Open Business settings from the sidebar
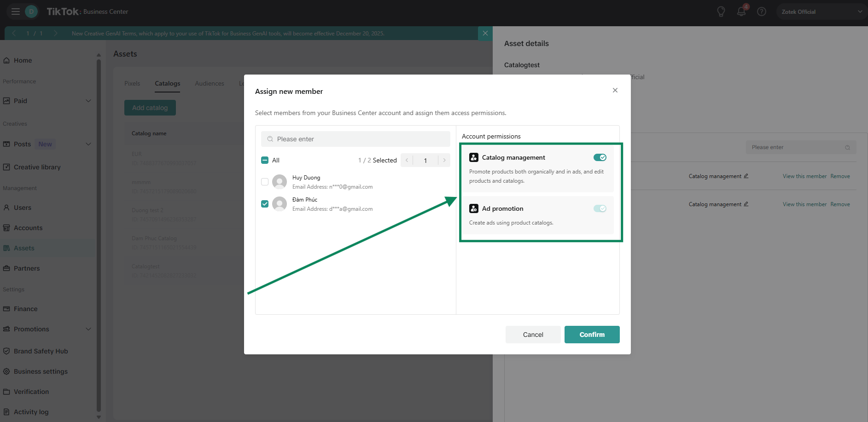The width and height of the screenshot is (868, 422). (x=41, y=371)
